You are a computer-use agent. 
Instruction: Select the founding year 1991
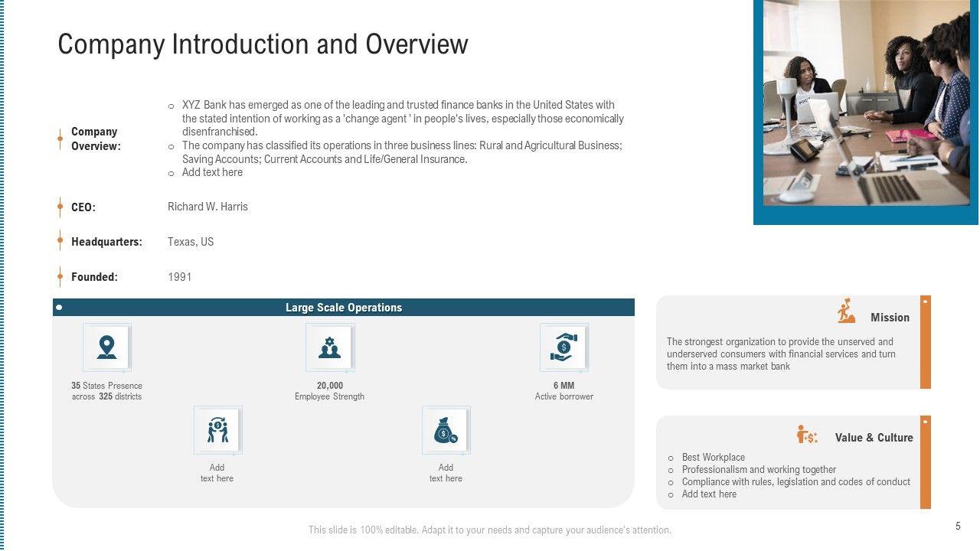(180, 277)
